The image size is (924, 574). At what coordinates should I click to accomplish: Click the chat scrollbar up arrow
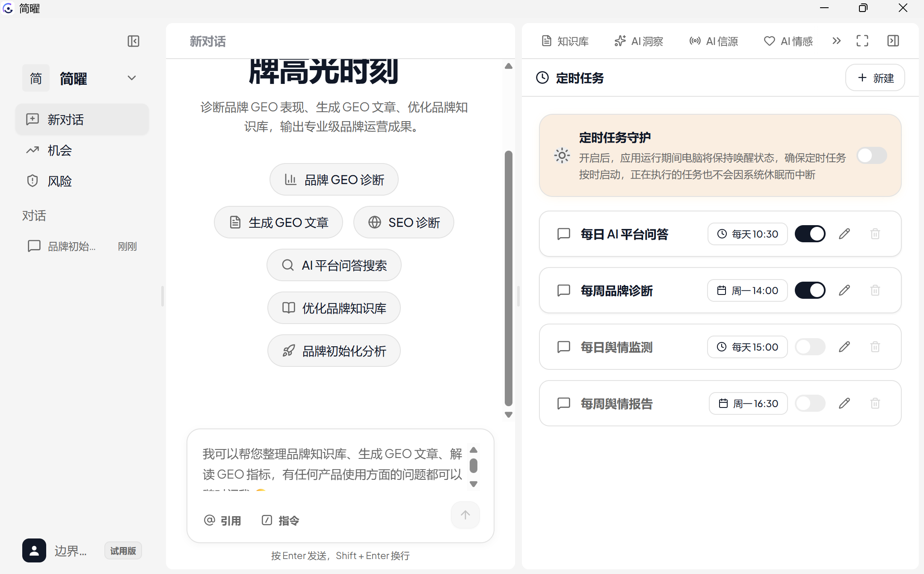pos(509,66)
